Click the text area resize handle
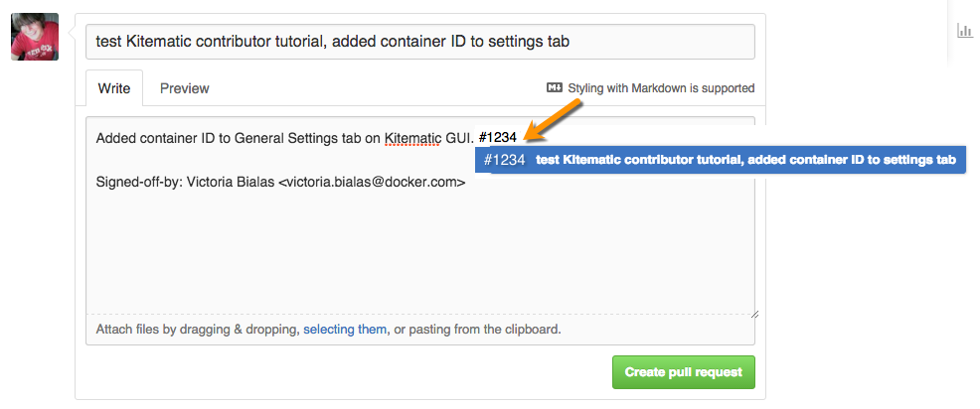The width and height of the screenshot is (980, 409). click(x=754, y=313)
